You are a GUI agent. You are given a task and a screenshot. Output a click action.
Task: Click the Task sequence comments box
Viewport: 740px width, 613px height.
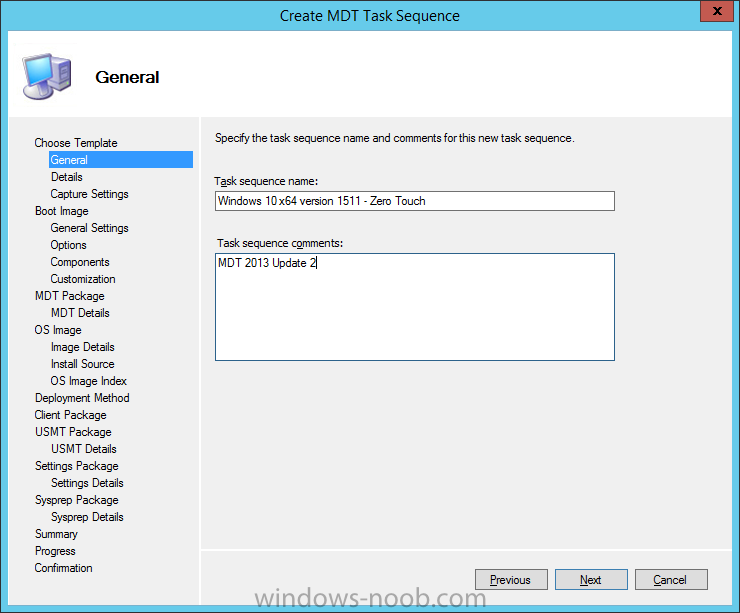coord(414,307)
